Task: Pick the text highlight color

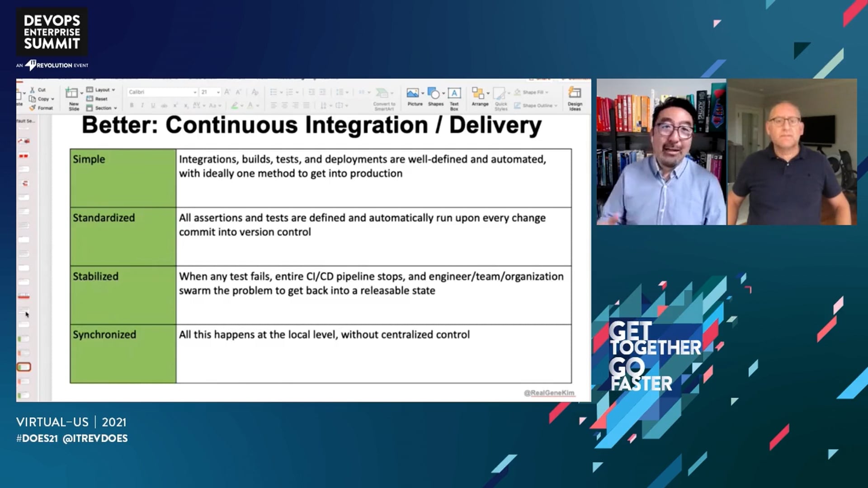Action: tap(235, 105)
